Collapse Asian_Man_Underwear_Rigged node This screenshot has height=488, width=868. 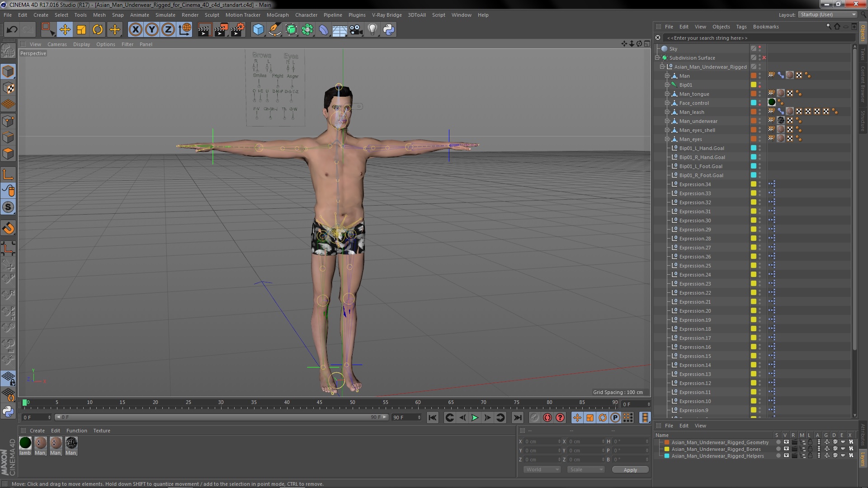click(x=662, y=67)
